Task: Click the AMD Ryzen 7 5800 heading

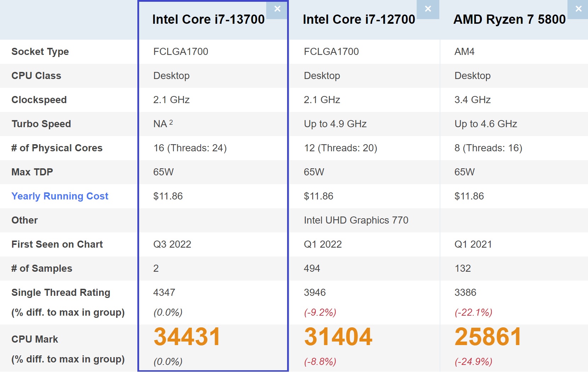Action: [x=509, y=19]
